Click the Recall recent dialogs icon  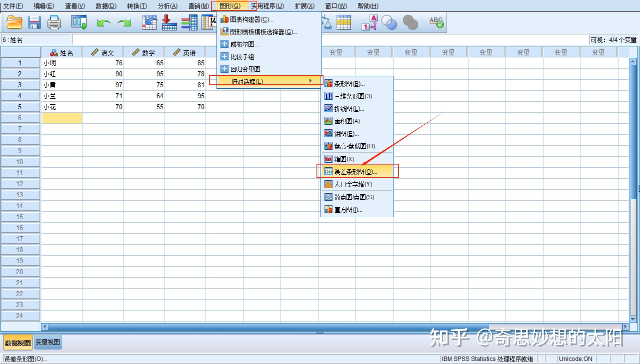(79, 22)
